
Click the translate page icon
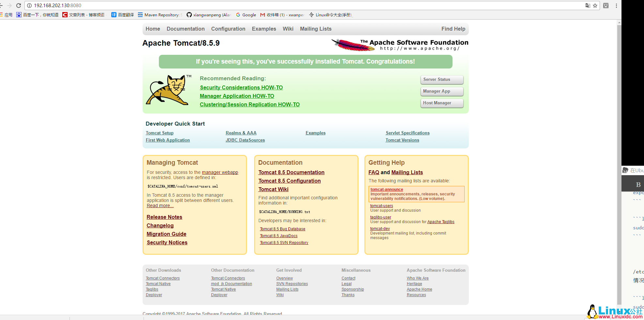point(588,6)
